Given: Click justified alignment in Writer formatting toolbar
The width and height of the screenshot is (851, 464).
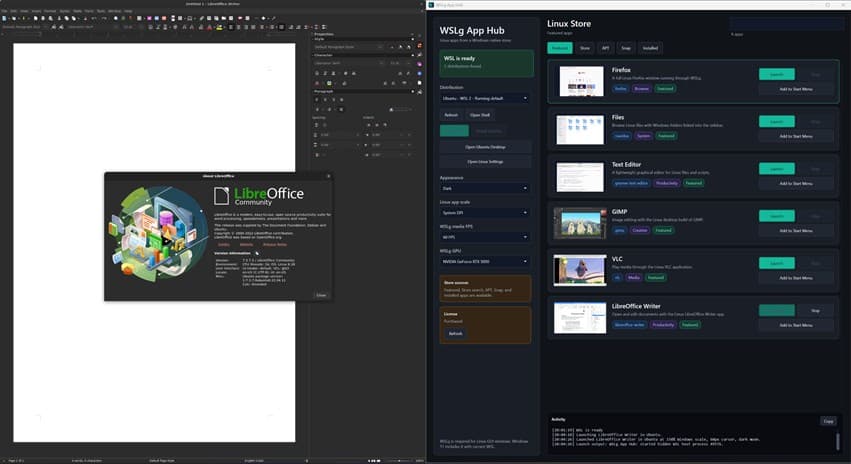Looking at the screenshot, I should click(x=253, y=27).
